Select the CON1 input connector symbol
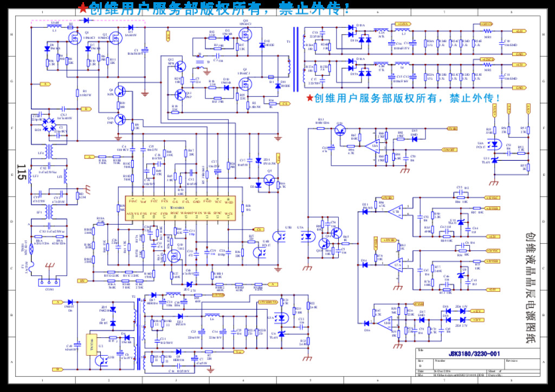Image resolution: width=555 pixels, height=392 pixels. tap(49, 283)
